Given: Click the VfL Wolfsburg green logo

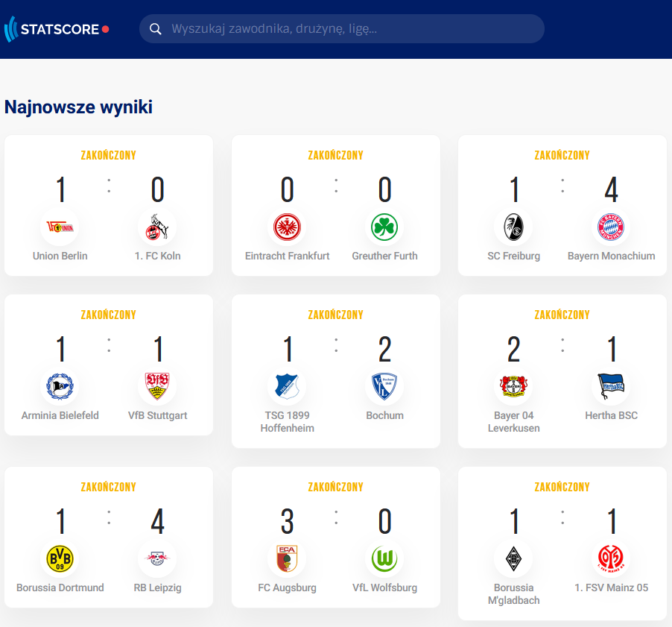Looking at the screenshot, I should coord(384,559).
